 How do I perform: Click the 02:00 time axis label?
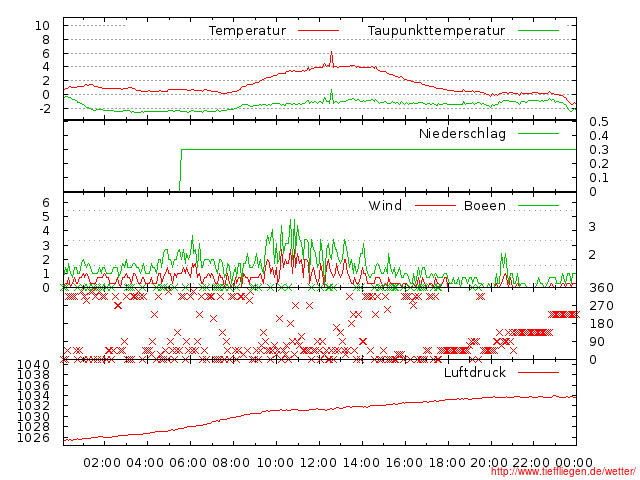tap(102, 463)
